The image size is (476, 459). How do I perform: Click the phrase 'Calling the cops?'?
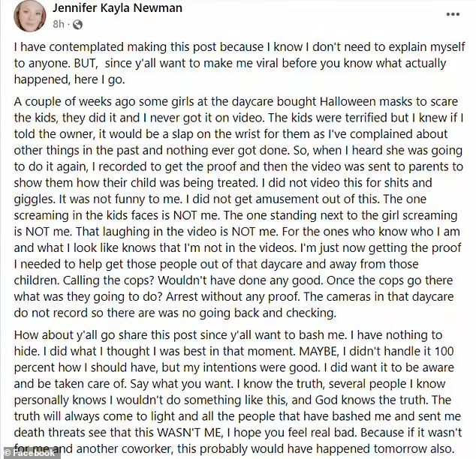(x=109, y=280)
